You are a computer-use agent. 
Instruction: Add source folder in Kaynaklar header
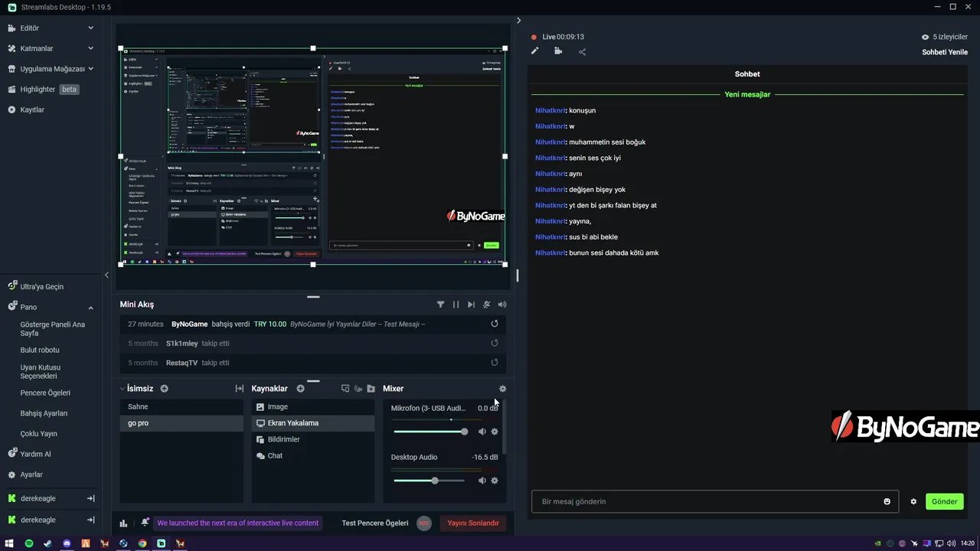[x=371, y=389]
